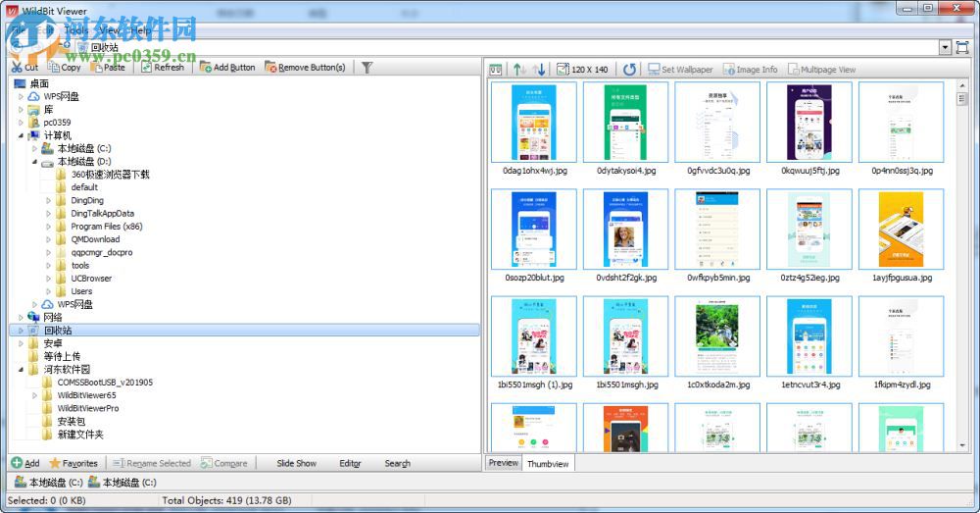Select the 360极速浏览器下载 folder

[110, 175]
